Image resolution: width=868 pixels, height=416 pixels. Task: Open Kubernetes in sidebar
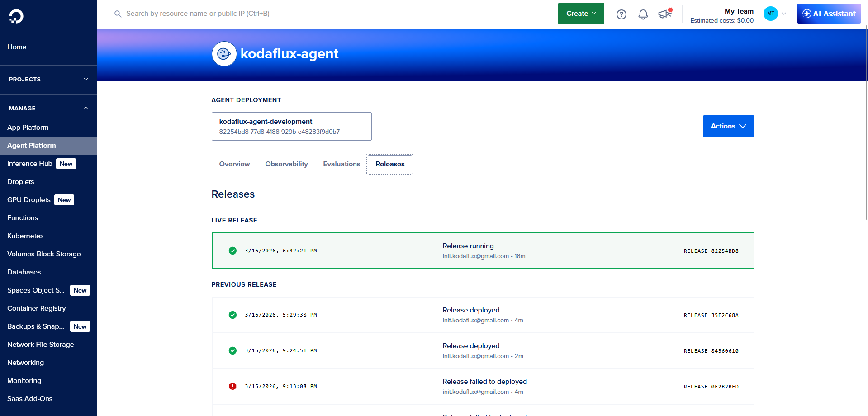pos(25,236)
